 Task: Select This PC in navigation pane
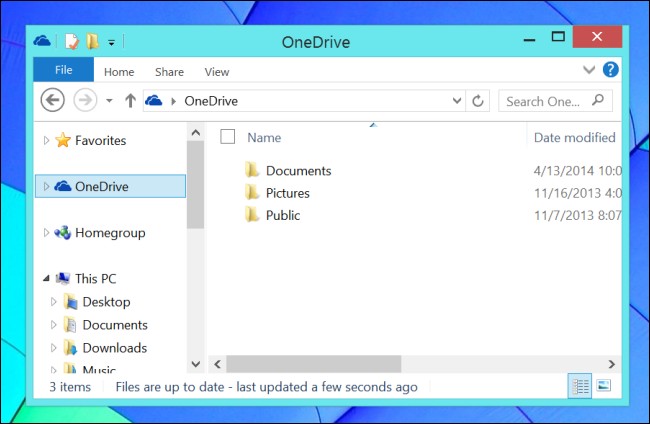(96, 279)
